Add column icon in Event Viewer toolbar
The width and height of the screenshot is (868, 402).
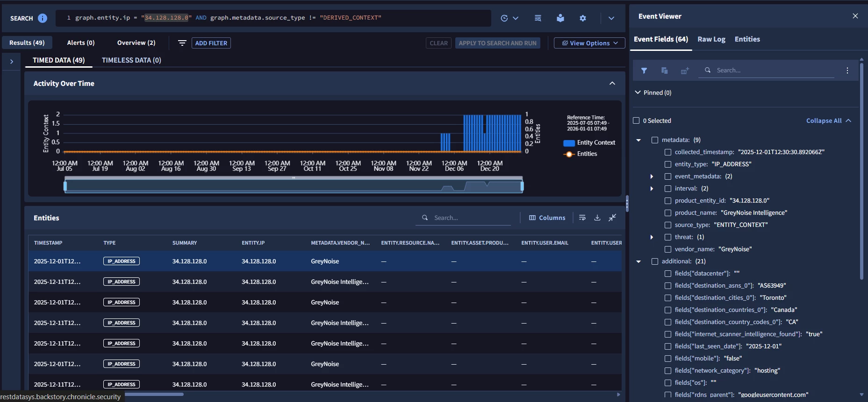685,71
